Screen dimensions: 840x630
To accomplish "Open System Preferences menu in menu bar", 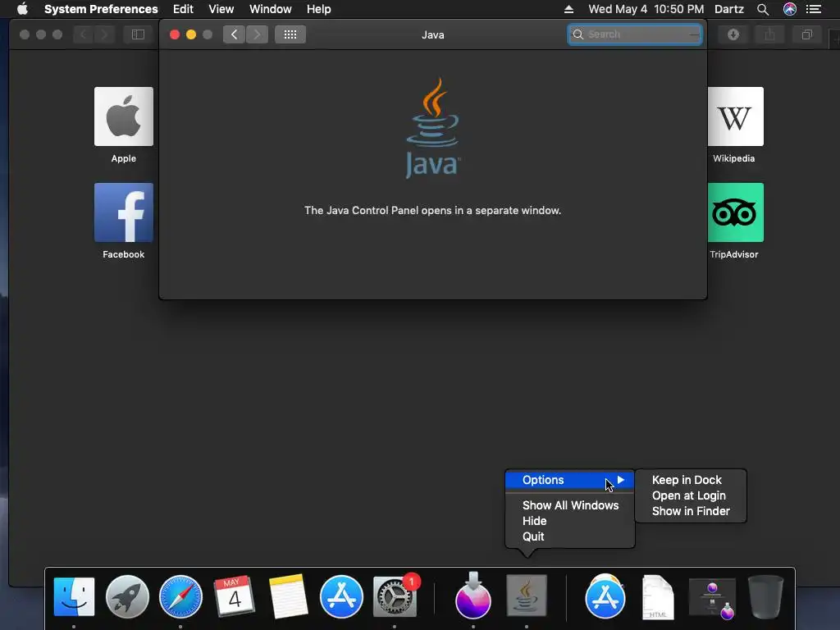I will [101, 9].
